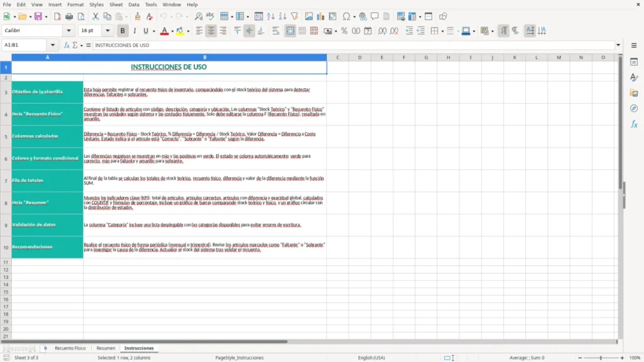Expand the Name Box dropdown

pyautogui.click(x=53, y=45)
